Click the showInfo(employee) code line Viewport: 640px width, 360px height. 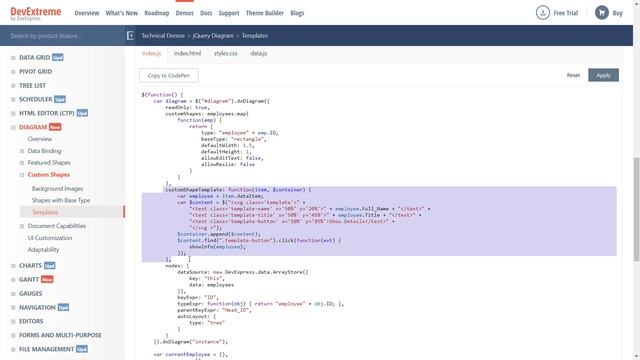(x=218, y=247)
